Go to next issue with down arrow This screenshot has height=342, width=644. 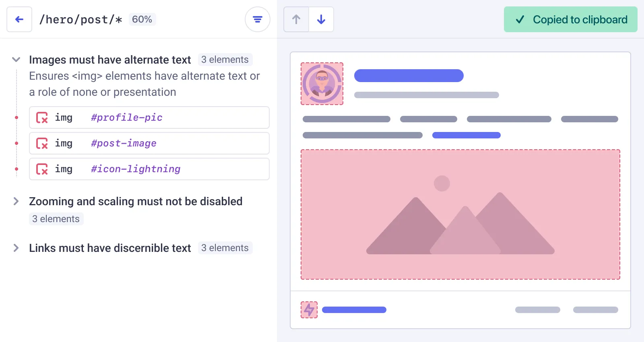click(321, 19)
